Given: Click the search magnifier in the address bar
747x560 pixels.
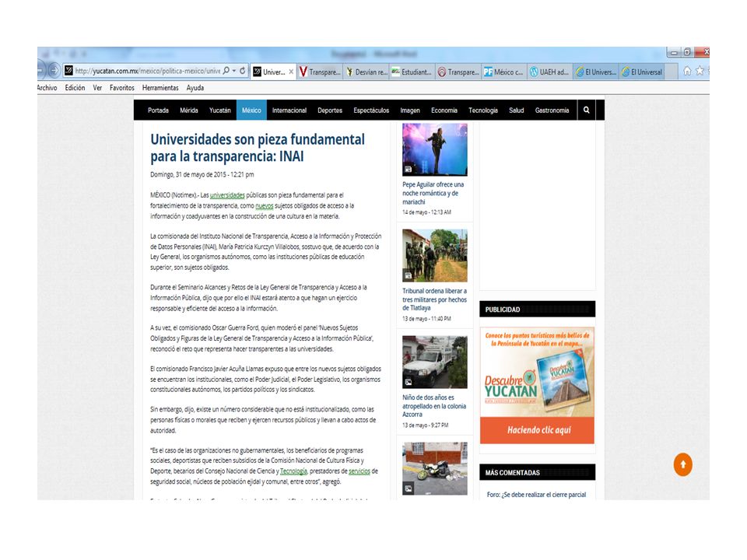Looking at the screenshot, I should pos(226,71).
